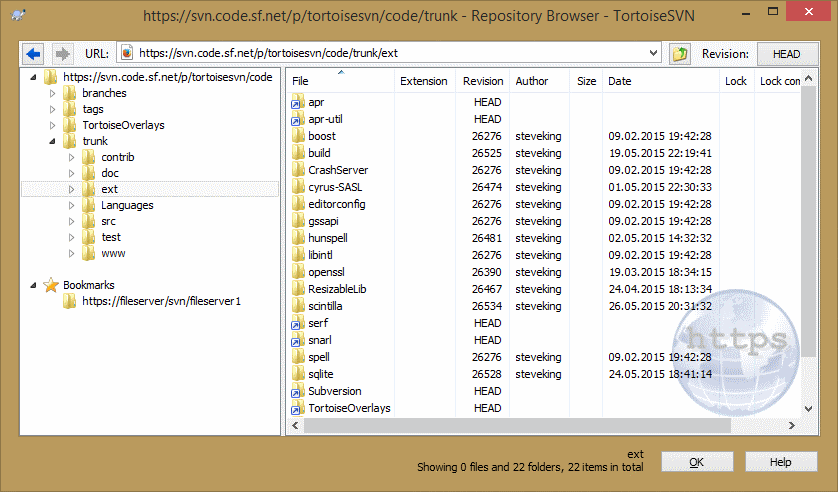Click the horizontal scrollbar in file list

500,426
